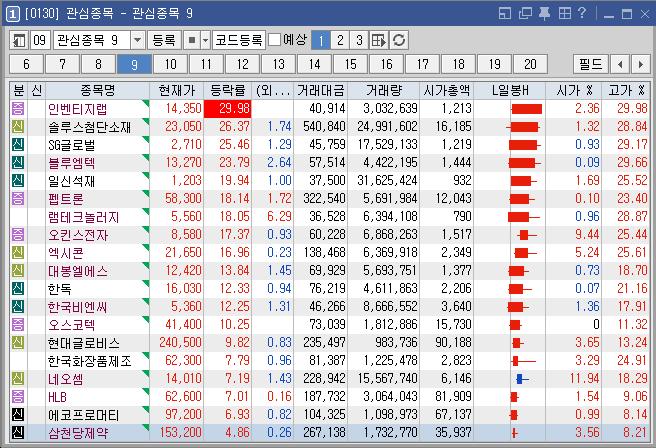Switch to watchlist tab 15

tap(350, 64)
